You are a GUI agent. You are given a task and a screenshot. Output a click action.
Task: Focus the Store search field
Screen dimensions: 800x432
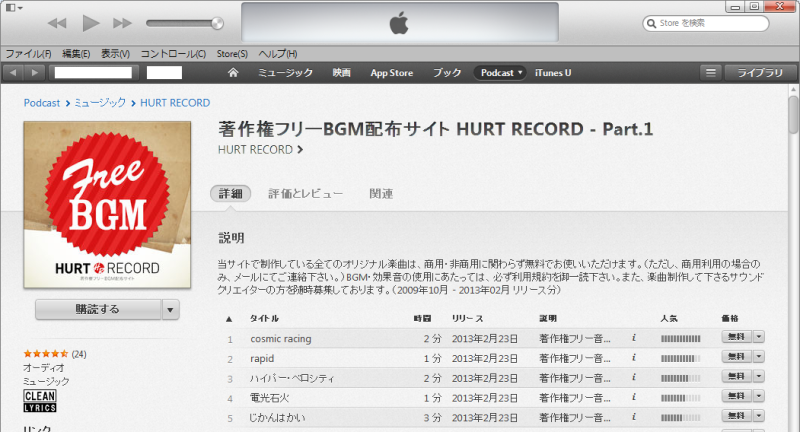coord(706,23)
